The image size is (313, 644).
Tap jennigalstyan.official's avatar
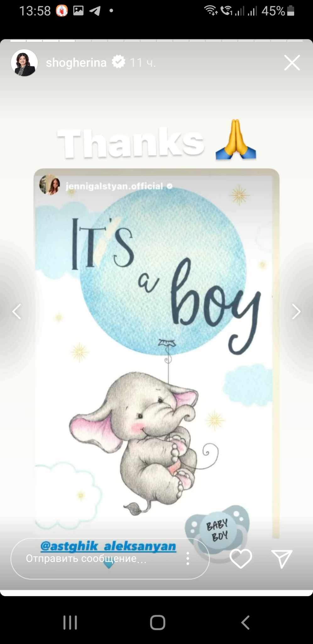tap(50, 185)
